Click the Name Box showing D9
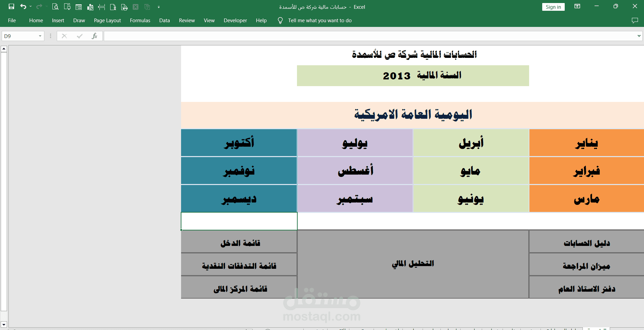644x330 pixels. coord(19,36)
